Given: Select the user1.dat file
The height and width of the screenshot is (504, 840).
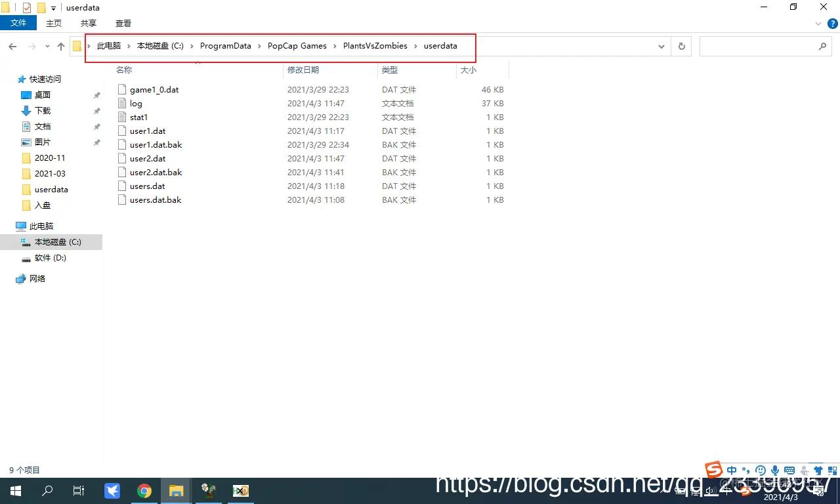Looking at the screenshot, I should (x=148, y=131).
